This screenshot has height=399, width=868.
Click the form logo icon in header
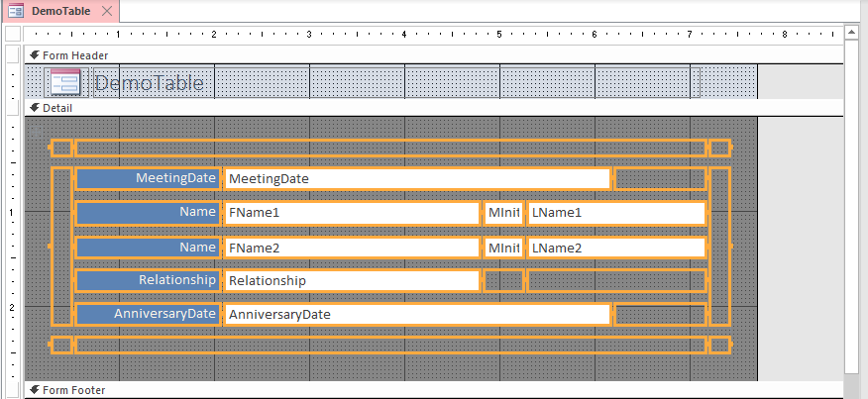(x=64, y=83)
